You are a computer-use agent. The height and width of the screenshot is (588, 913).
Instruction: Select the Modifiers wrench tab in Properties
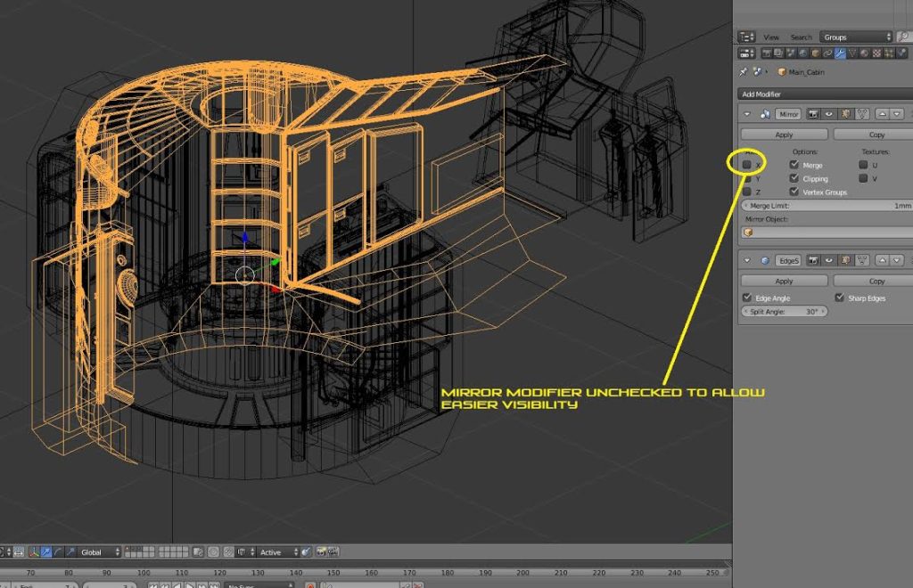pyautogui.click(x=840, y=53)
